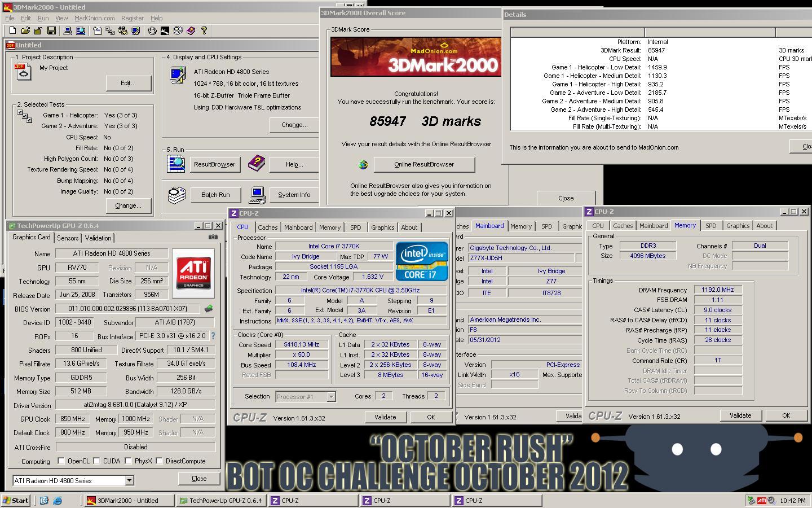Click the Show Desktop quick launch icon
This screenshot has width=812, height=508.
click(x=44, y=500)
